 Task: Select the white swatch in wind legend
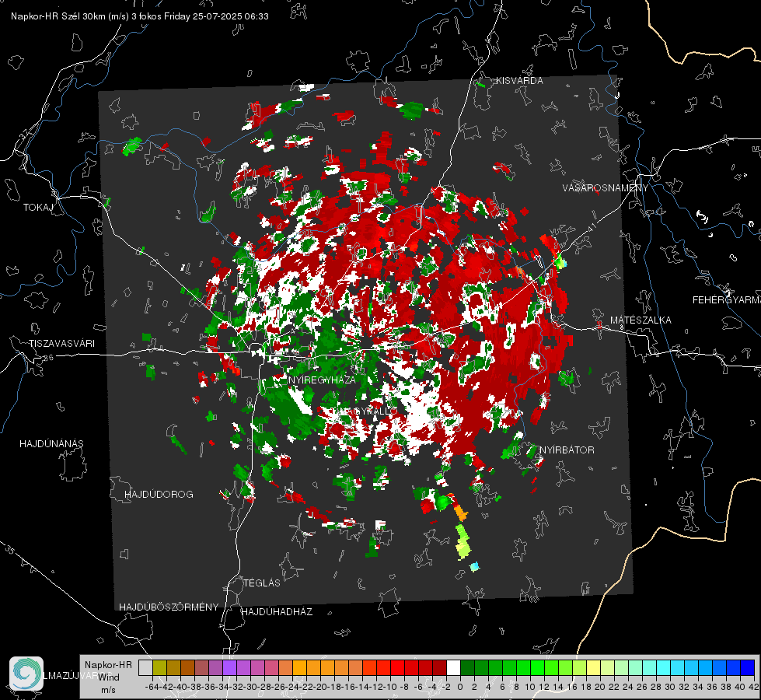click(x=453, y=668)
